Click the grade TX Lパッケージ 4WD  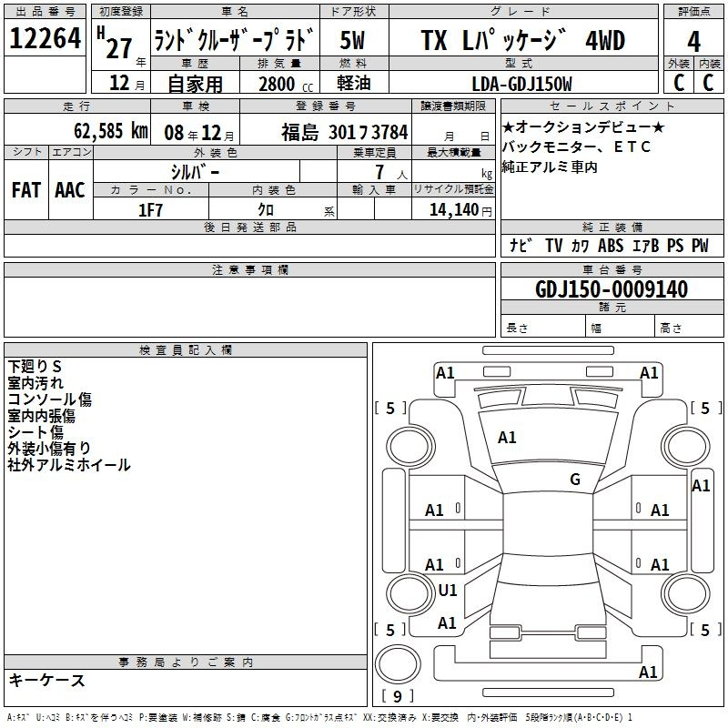pos(522,40)
